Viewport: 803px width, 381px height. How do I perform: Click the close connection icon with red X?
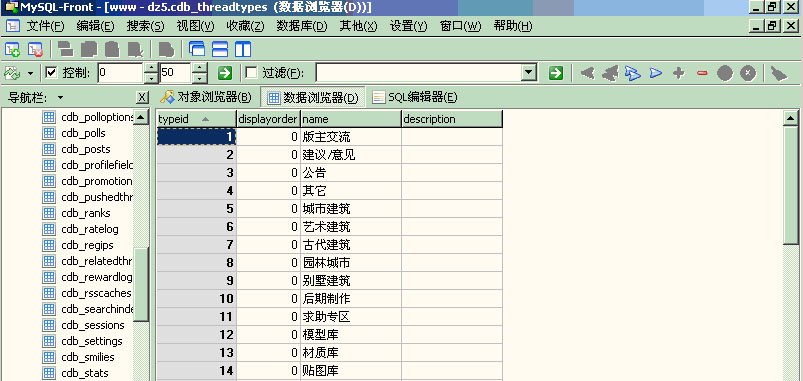tap(35, 49)
